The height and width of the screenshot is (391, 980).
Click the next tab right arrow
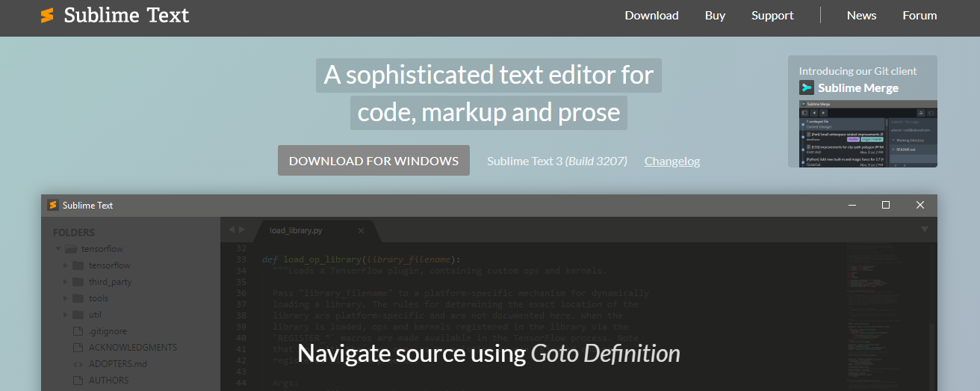[x=241, y=230]
